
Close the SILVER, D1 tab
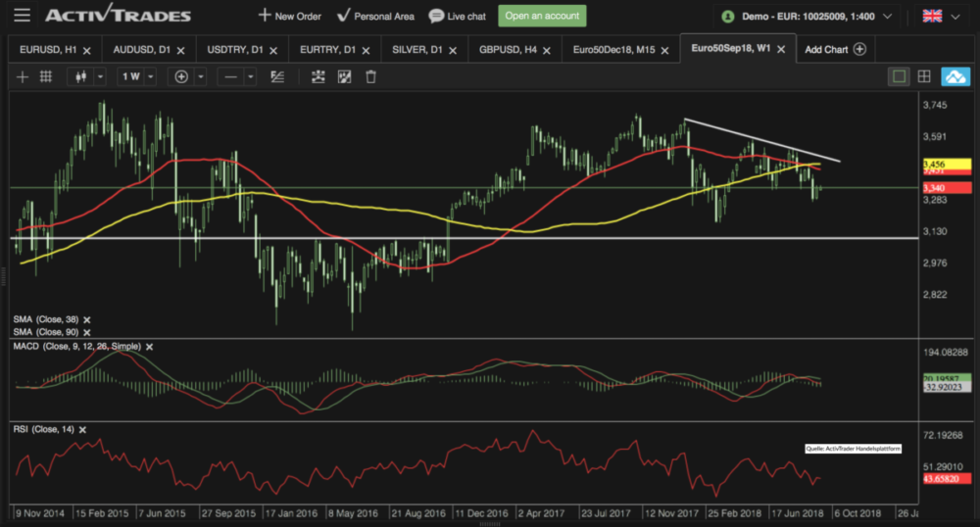point(453,51)
